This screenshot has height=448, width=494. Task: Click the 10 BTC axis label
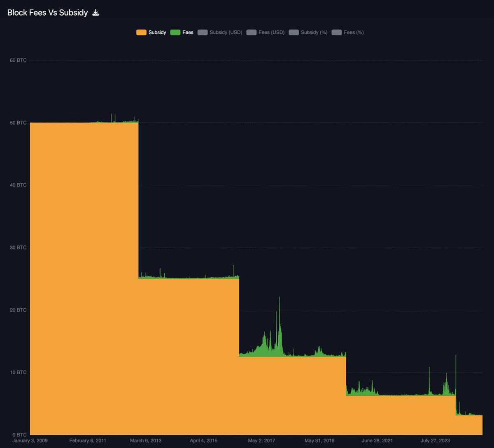pos(18,372)
